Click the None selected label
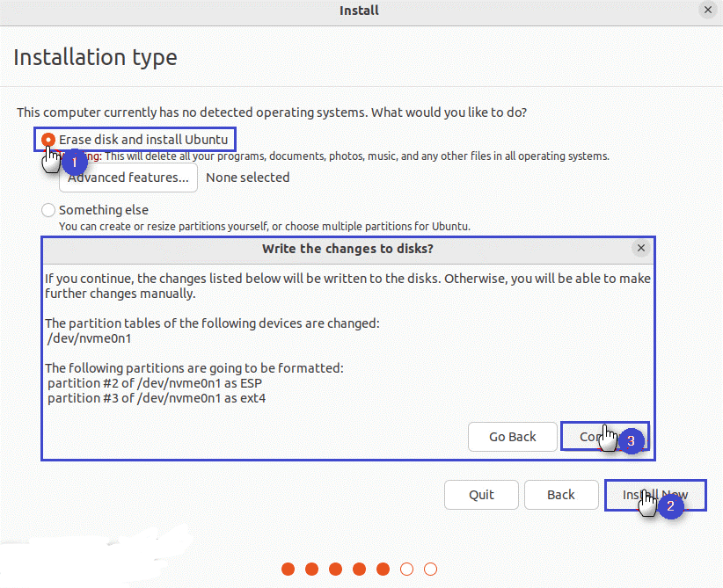The image size is (723, 588). (247, 178)
